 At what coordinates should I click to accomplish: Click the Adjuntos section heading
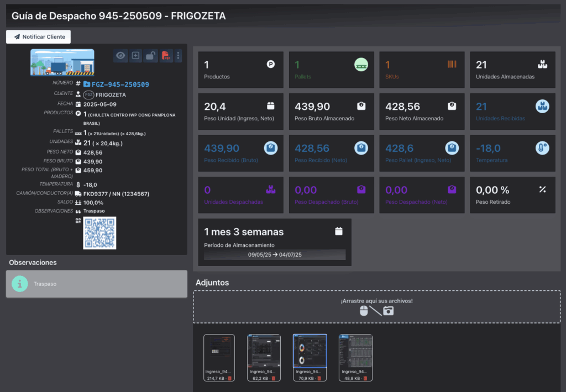pyautogui.click(x=212, y=283)
